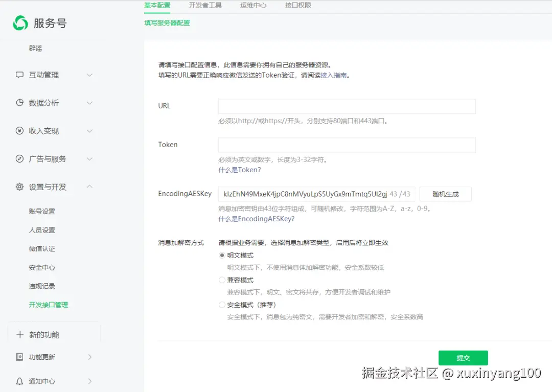Click the 随机生成 button
The image size is (552, 392).
coord(445,194)
